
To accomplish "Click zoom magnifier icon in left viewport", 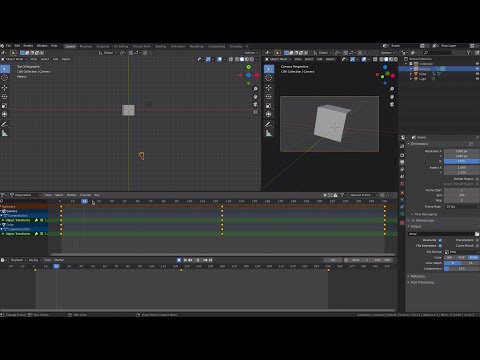I will click(255, 89).
